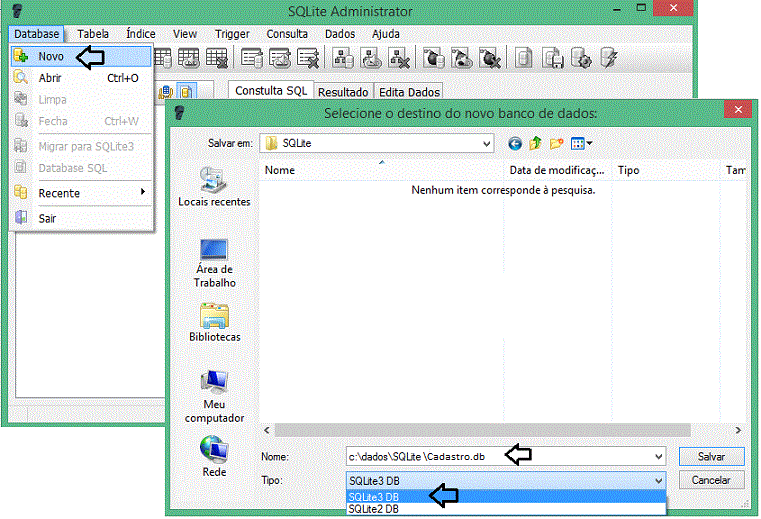
Task: Click the Salvar button
Action: point(711,457)
